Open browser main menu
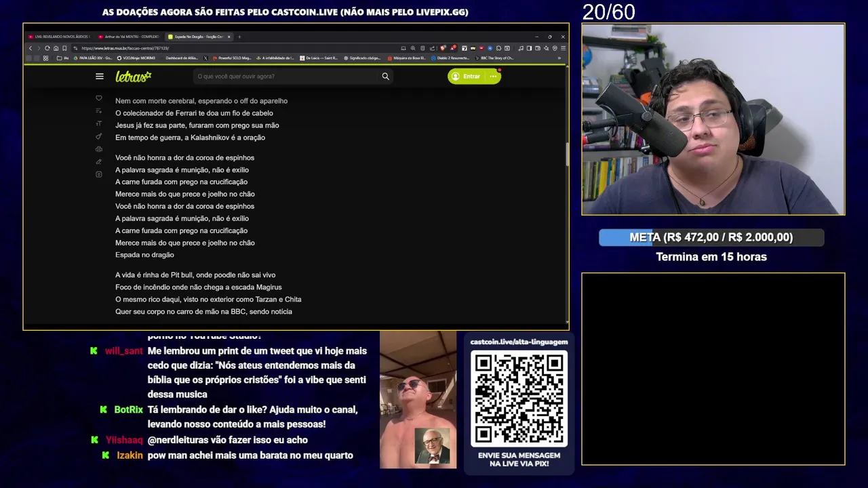 pos(564,48)
